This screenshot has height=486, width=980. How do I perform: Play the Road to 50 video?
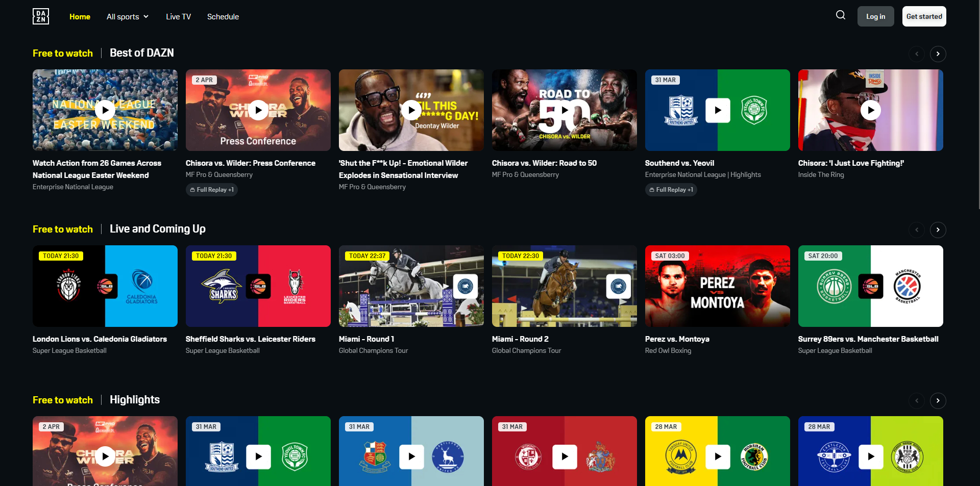[565, 110]
